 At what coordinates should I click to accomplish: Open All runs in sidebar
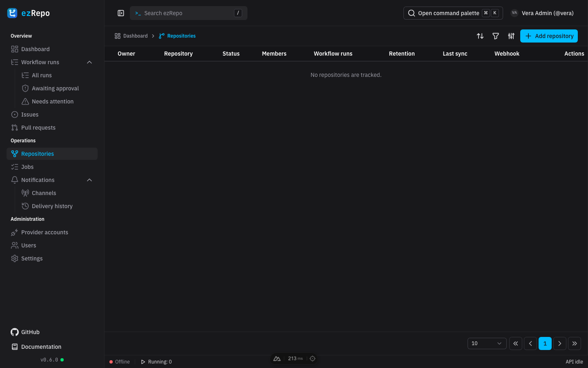[57, 75]
